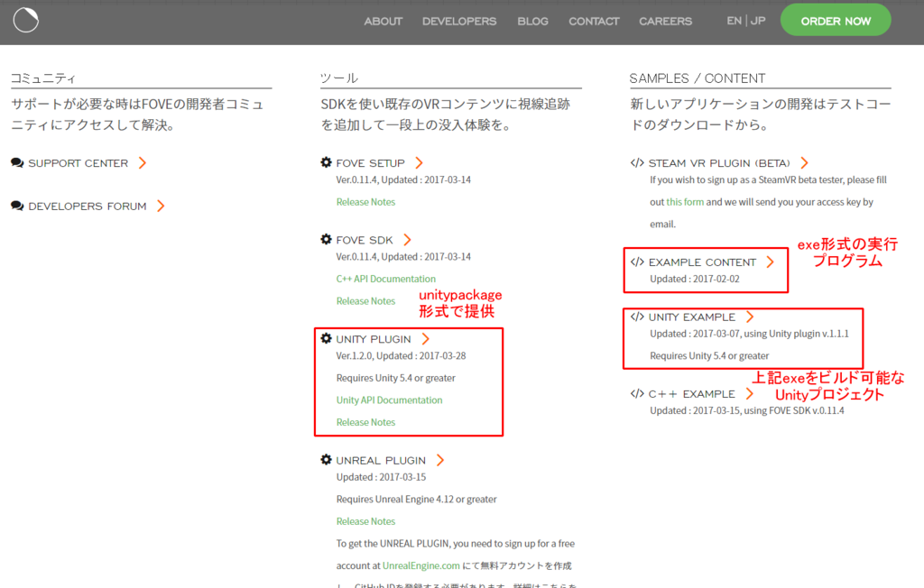Click the code icon next to STEAM VR PLUGIN
The width and height of the screenshot is (924, 588).
(637, 162)
